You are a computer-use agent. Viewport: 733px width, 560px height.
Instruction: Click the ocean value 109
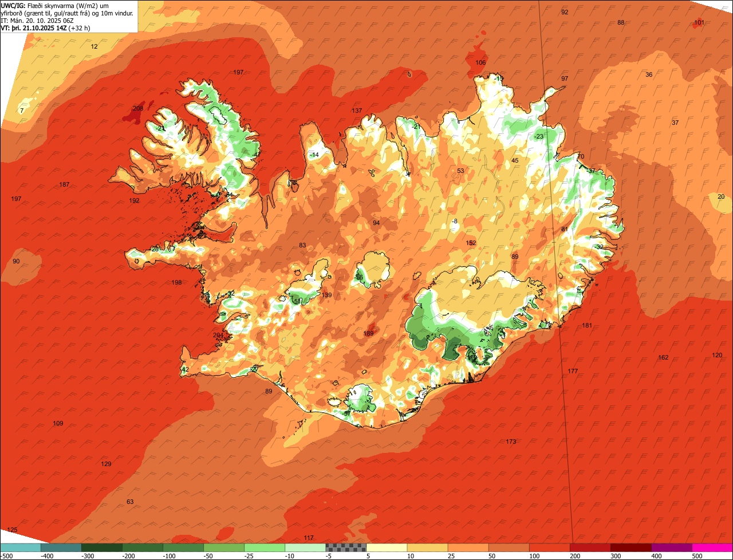(x=58, y=423)
